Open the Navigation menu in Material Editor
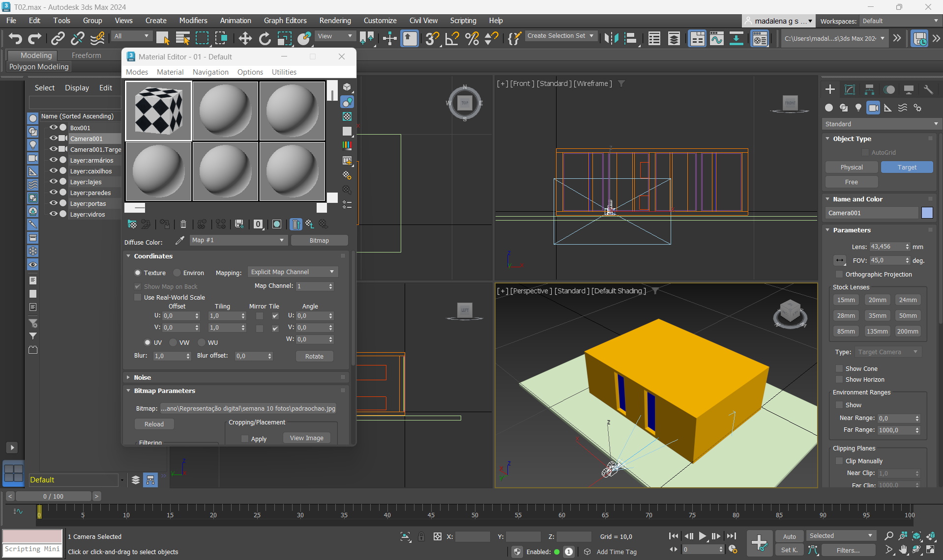943x560 pixels. [210, 72]
